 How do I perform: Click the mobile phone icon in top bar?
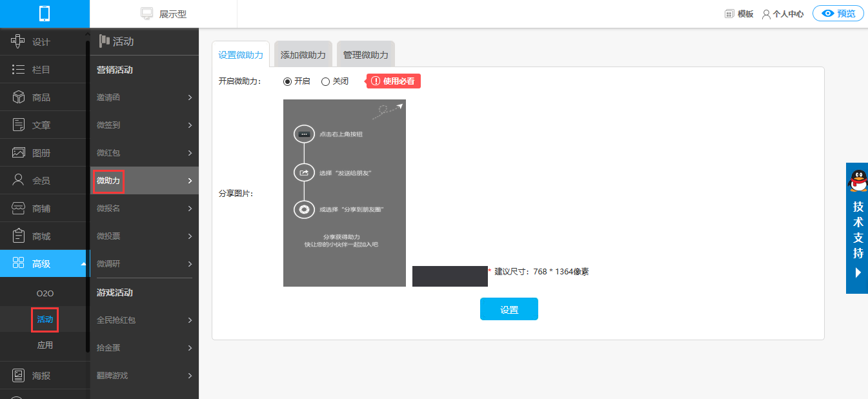click(45, 14)
